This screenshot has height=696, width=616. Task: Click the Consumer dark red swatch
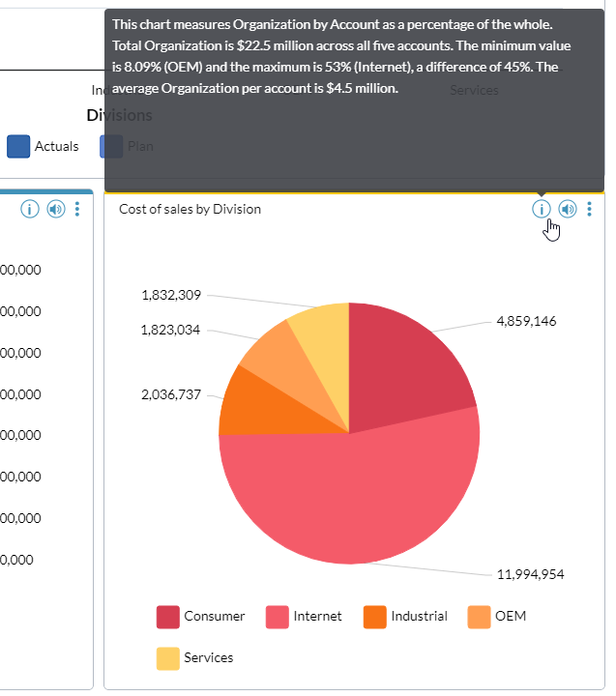(168, 617)
